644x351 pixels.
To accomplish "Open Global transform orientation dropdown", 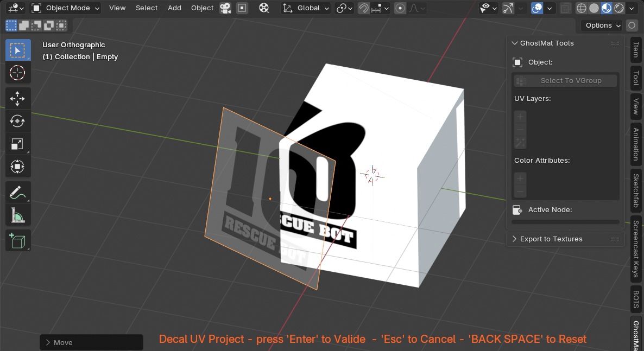I will (306, 8).
